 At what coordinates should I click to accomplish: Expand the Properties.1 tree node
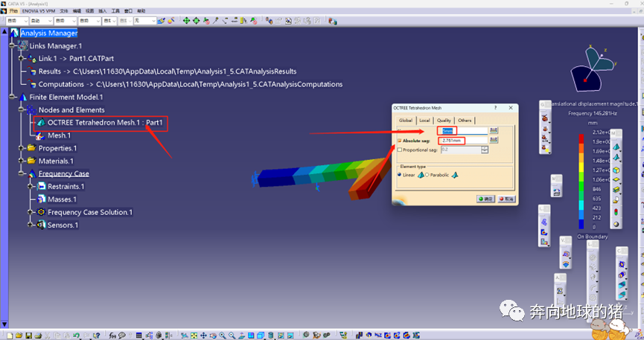point(22,148)
